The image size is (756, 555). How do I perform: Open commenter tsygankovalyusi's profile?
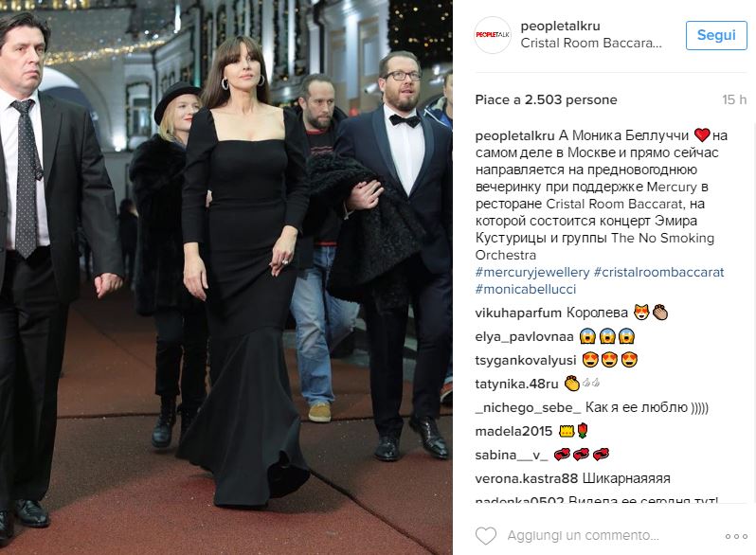526,360
